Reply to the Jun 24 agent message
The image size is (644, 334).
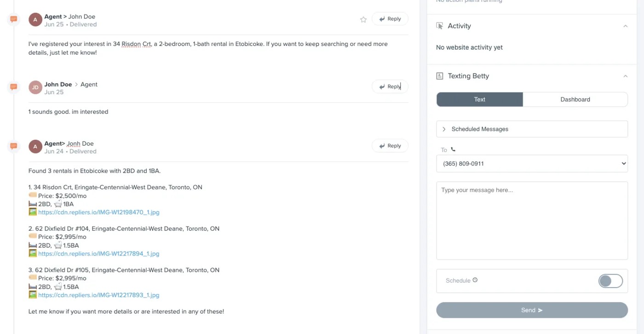390,146
